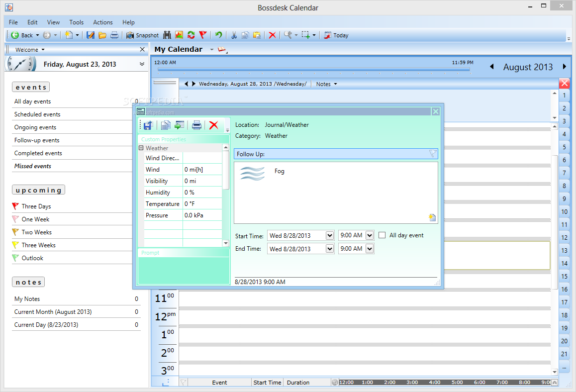Click the selection rectangle tool icon

pos(305,35)
